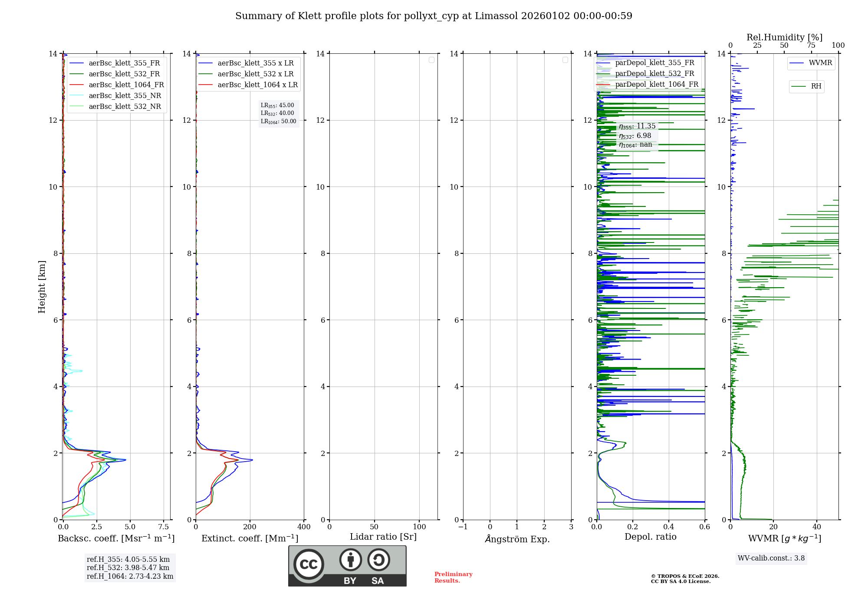Click the ref.H_355 reference height text
The image size is (868, 590).
coord(128,560)
